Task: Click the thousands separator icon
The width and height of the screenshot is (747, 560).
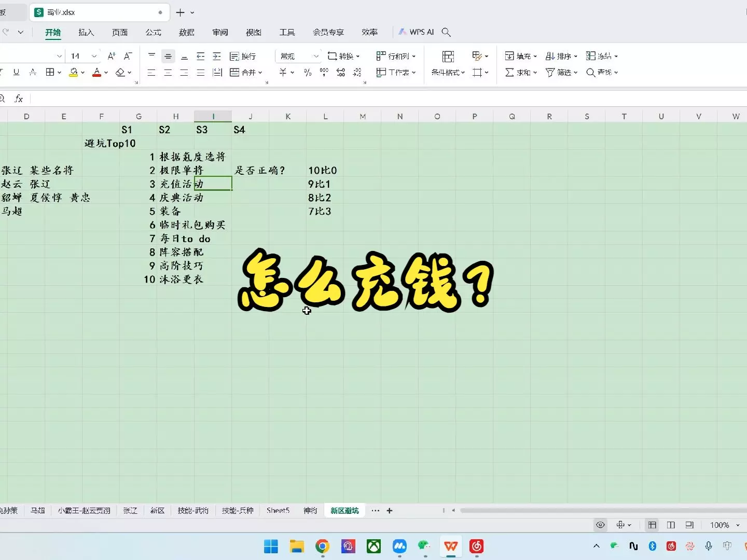Action: pos(324,73)
